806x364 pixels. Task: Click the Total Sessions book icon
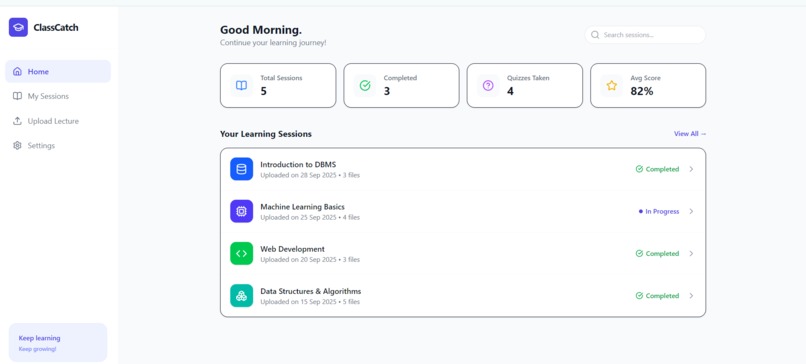pos(242,86)
